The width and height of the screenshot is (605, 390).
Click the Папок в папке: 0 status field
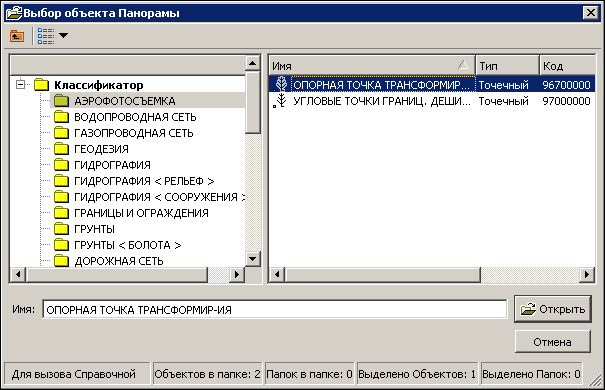tap(309, 374)
